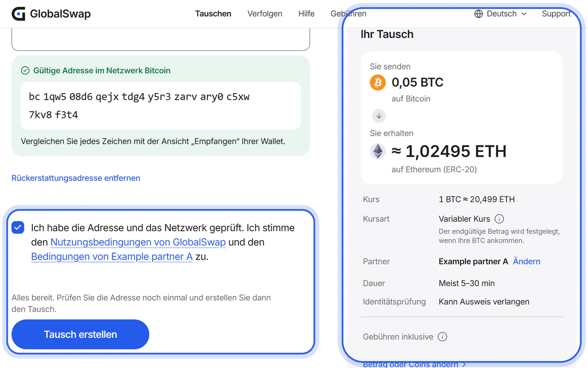Viewport: 588px width, 368px height.
Task: Click Ändern next to Example partner A
Action: coord(526,261)
